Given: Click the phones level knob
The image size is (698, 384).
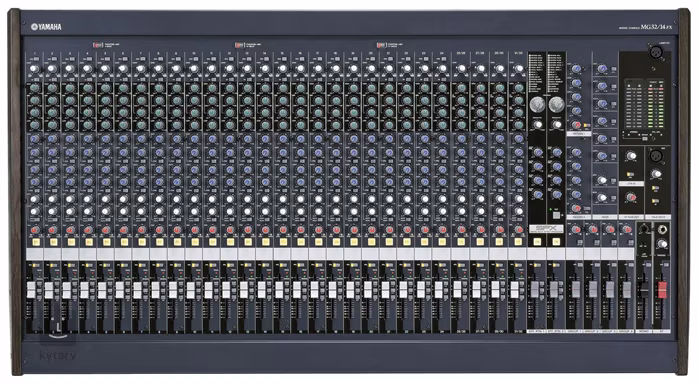Looking at the screenshot, I should tap(662, 243).
